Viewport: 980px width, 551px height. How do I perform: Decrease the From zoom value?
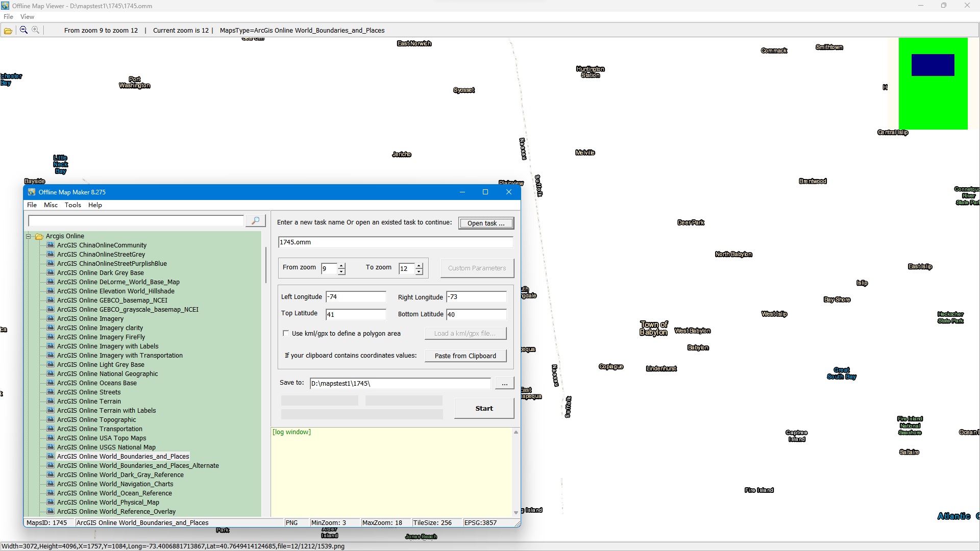point(341,271)
